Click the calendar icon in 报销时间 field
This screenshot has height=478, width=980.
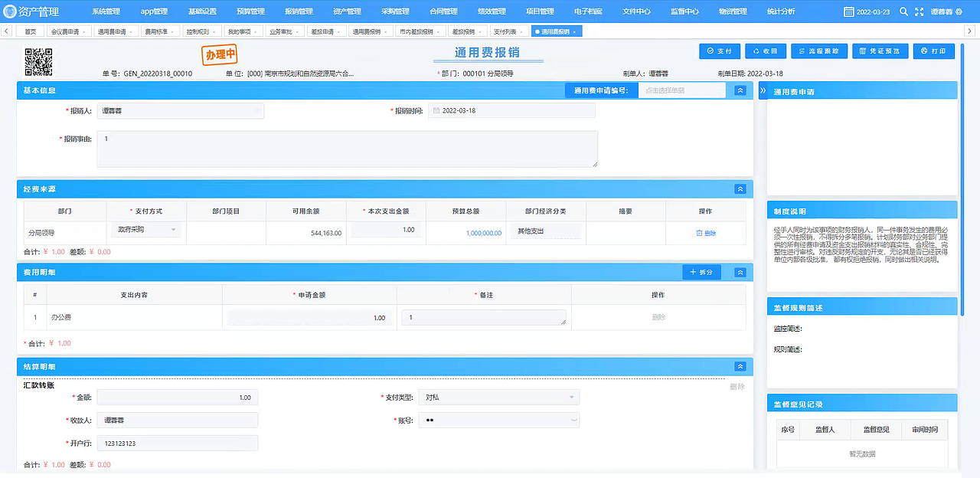[436, 110]
